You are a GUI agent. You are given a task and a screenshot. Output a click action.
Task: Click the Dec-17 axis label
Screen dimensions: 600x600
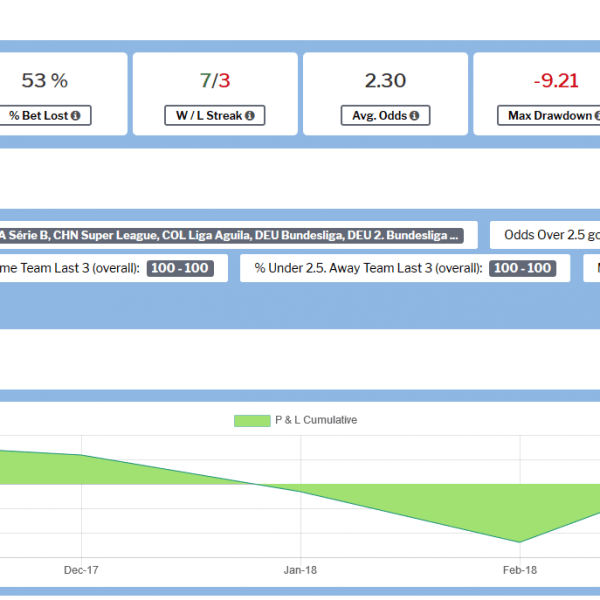(x=81, y=570)
